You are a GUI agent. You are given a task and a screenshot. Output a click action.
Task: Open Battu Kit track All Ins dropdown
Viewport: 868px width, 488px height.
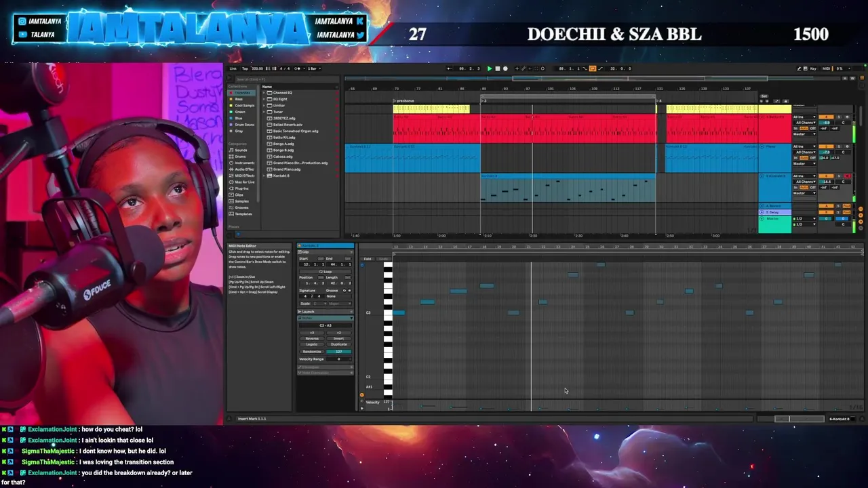tap(804, 117)
